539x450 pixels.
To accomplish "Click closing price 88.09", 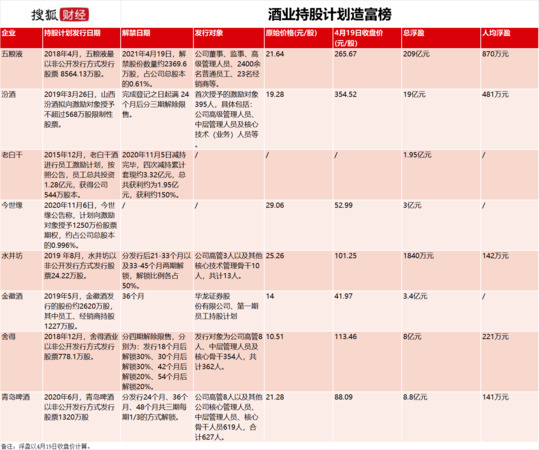I will coord(343,397).
